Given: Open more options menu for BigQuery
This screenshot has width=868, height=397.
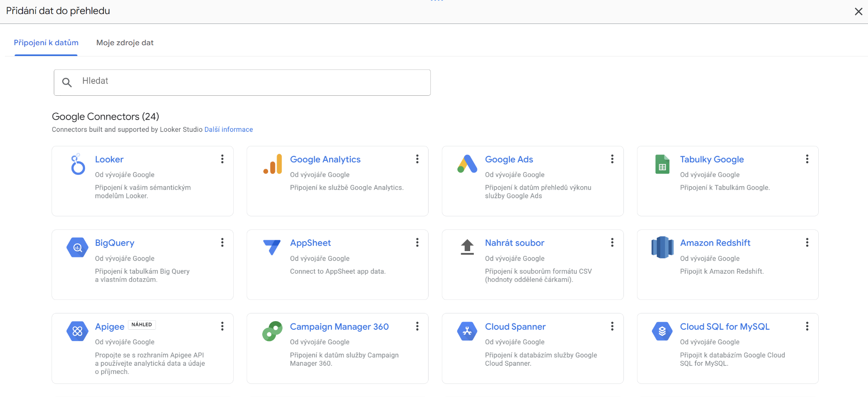Looking at the screenshot, I should pyautogui.click(x=222, y=243).
